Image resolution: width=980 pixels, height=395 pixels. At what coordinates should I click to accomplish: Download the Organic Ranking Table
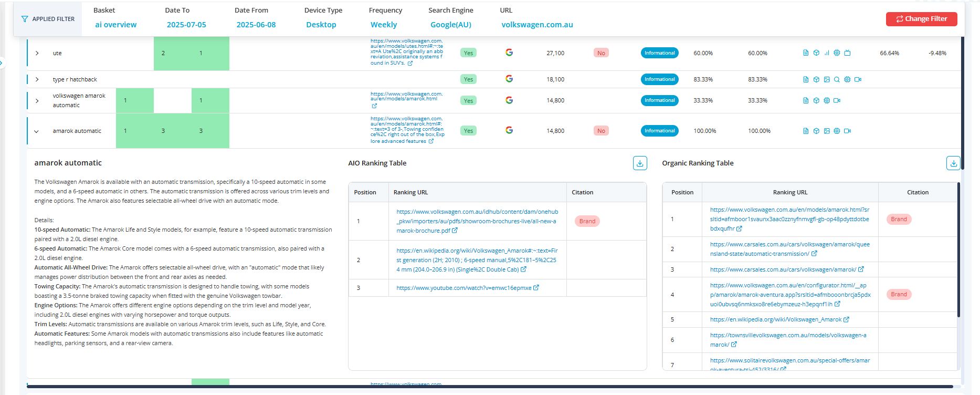953,163
